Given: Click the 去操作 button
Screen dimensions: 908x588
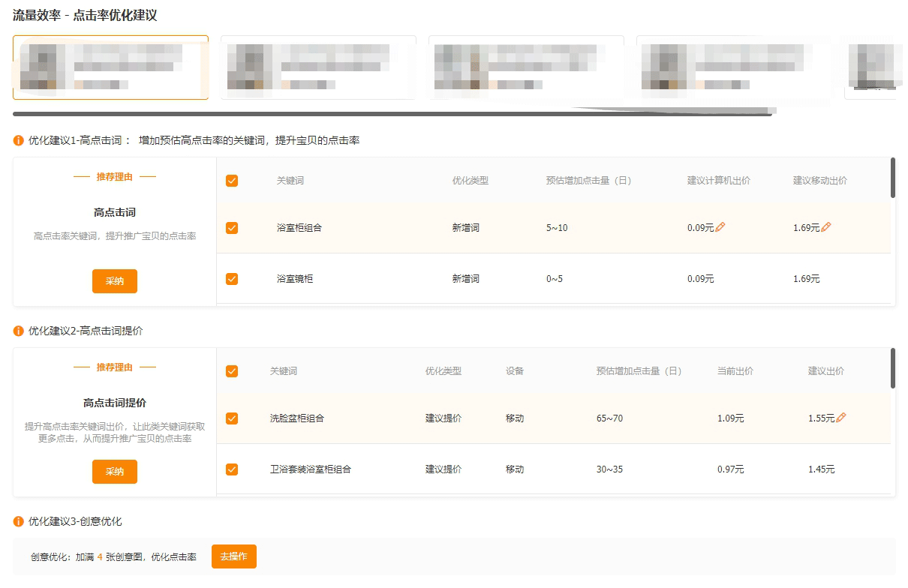Looking at the screenshot, I should [x=234, y=556].
